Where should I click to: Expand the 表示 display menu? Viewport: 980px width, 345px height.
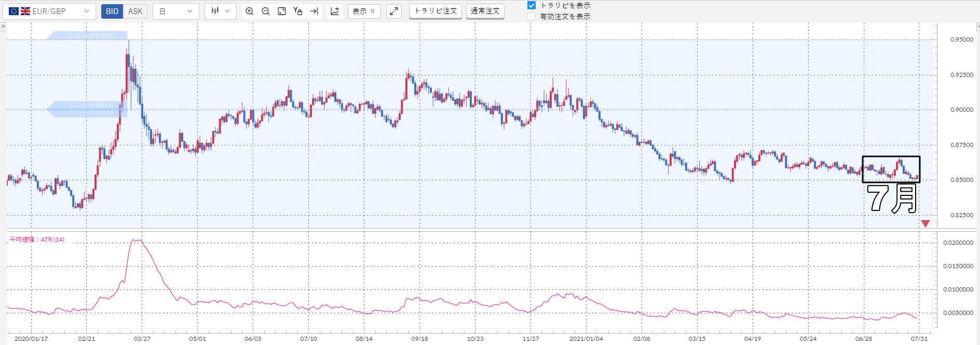(x=364, y=11)
